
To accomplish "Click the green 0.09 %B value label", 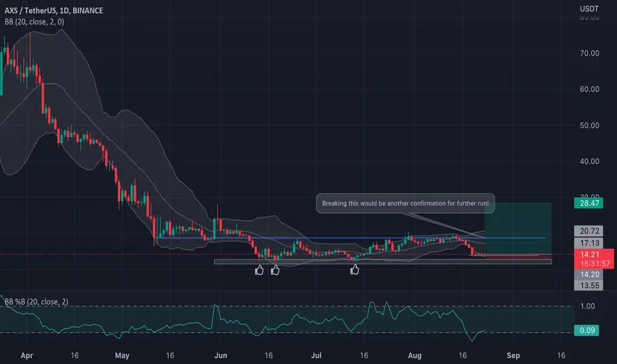I will pyautogui.click(x=587, y=330).
